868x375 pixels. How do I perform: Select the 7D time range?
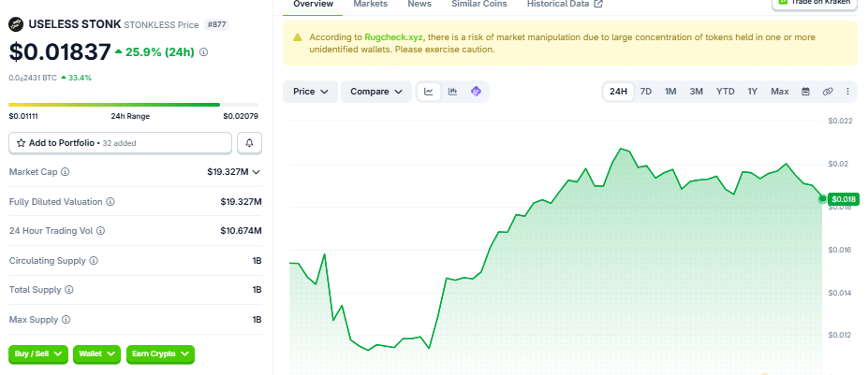(x=645, y=92)
